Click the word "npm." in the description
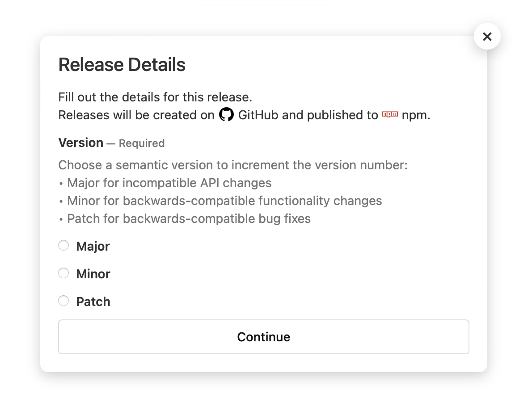This screenshot has width=532, height=411. pos(416,115)
